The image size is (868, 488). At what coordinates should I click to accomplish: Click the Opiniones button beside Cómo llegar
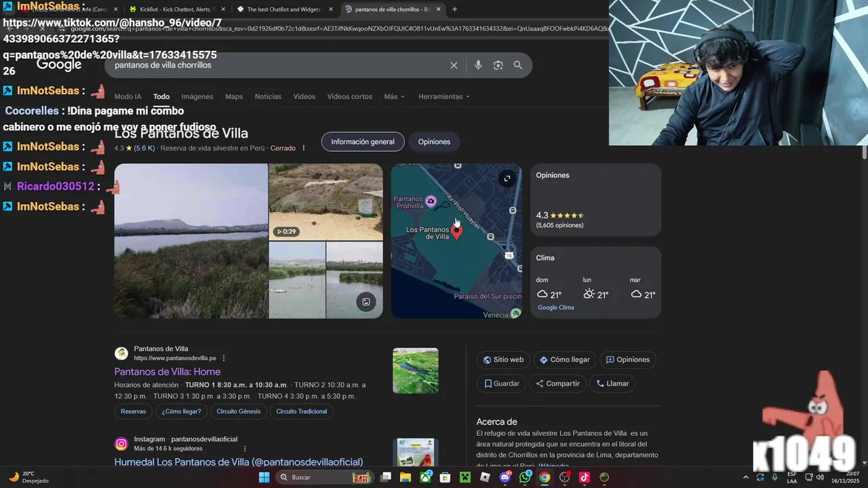click(x=628, y=360)
